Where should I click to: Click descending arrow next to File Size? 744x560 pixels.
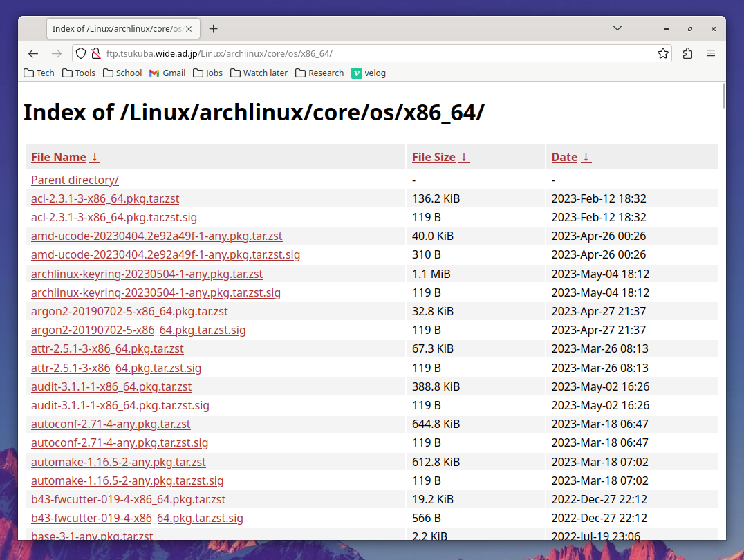464,157
